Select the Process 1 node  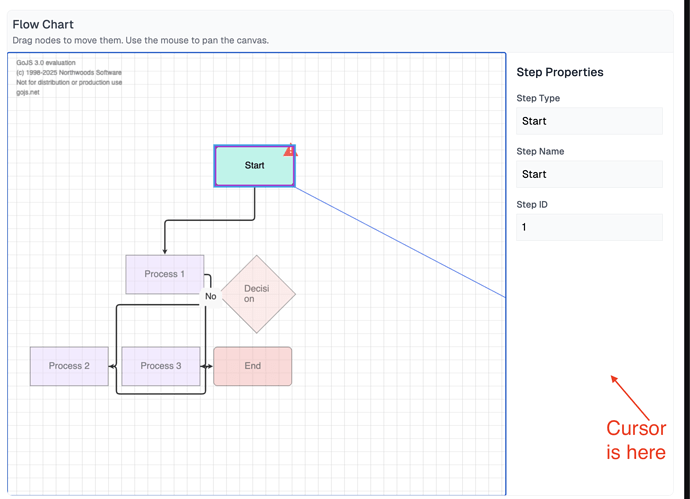[164, 274]
